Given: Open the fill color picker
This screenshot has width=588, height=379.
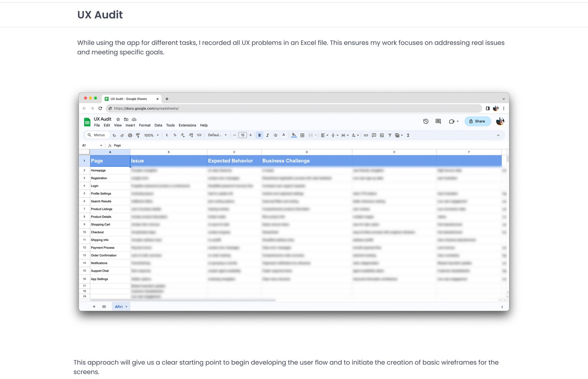Looking at the screenshot, I should [294, 135].
